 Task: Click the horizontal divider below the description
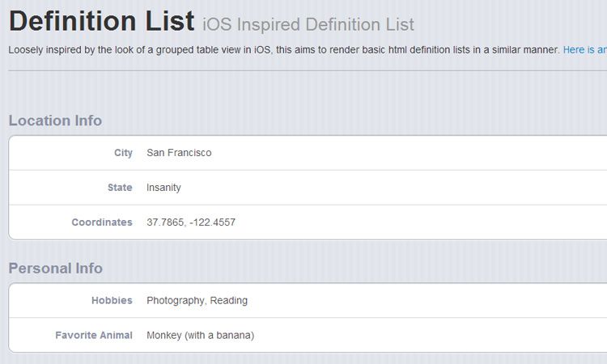(x=303, y=70)
